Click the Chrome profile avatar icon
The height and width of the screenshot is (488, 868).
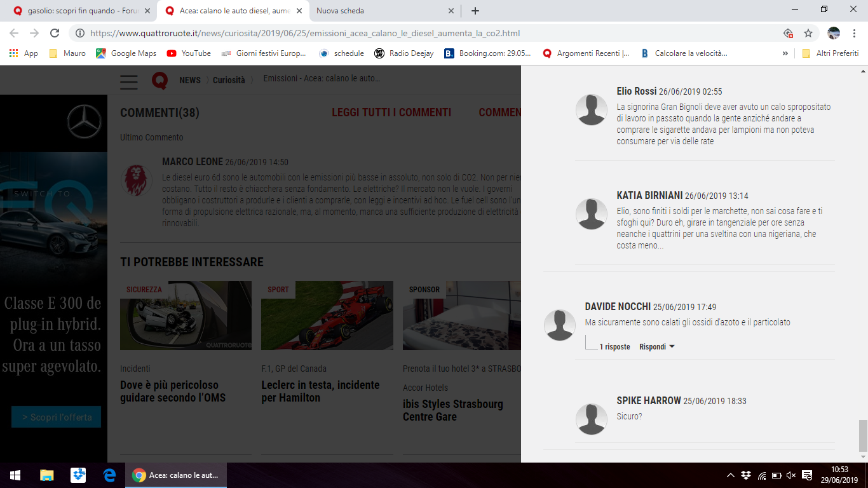pyautogui.click(x=834, y=33)
